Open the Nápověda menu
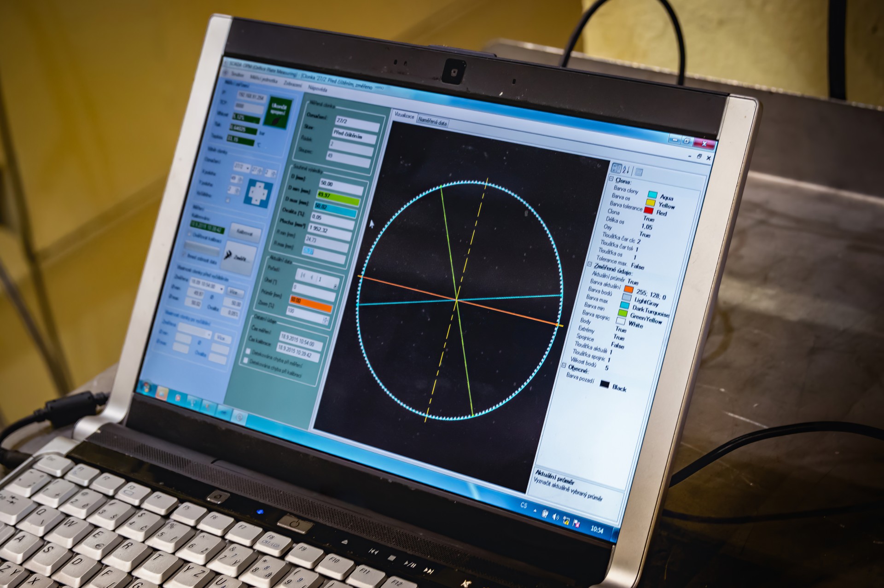Viewport: 884px width, 588px height. point(318,89)
